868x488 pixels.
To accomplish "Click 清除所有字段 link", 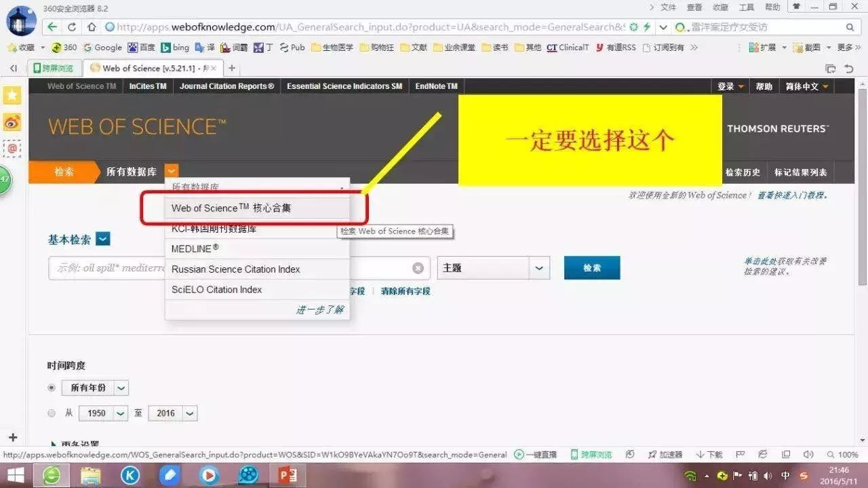I will [x=406, y=290].
